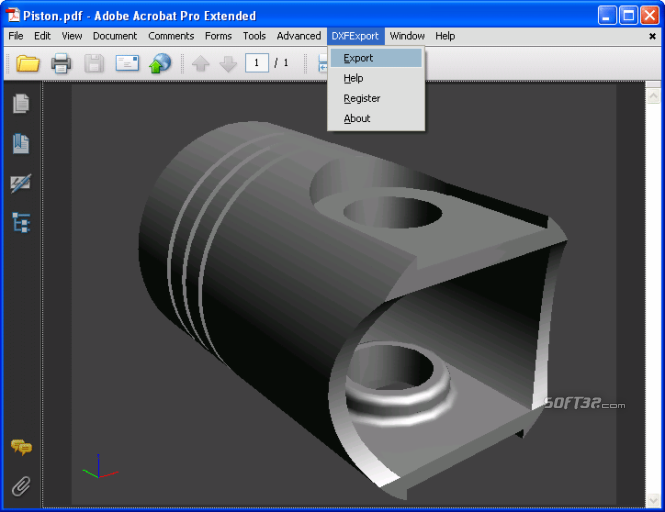This screenshot has width=665, height=512.
Task: Open the Forms menu
Action: [x=218, y=36]
